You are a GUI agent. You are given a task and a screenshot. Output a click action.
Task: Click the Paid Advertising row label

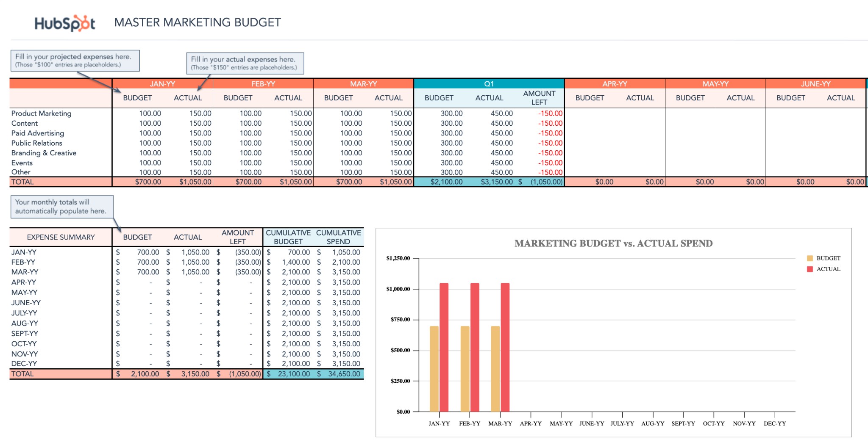pyautogui.click(x=38, y=133)
